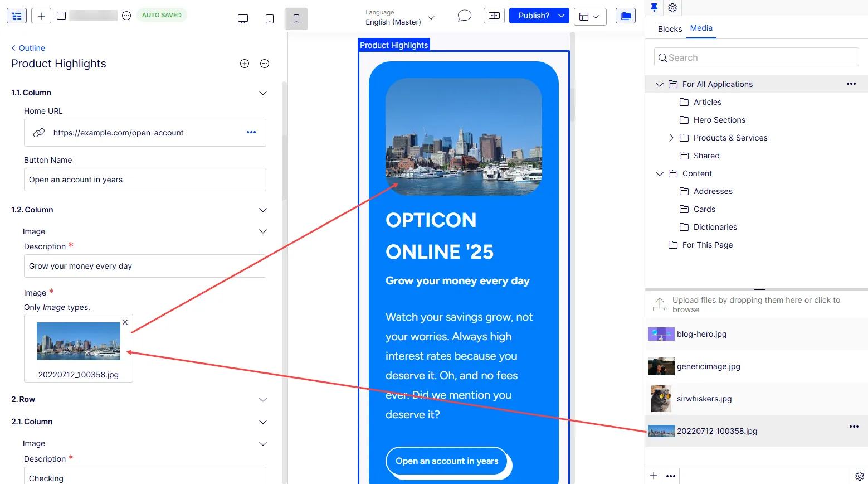Pin the assets panel
868x484 pixels.
[654, 7]
